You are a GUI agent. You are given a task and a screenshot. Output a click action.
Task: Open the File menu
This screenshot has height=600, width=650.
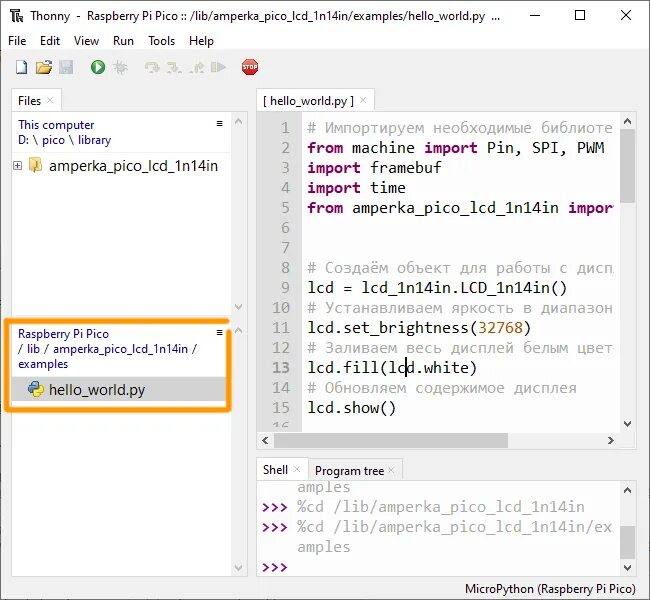17,41
